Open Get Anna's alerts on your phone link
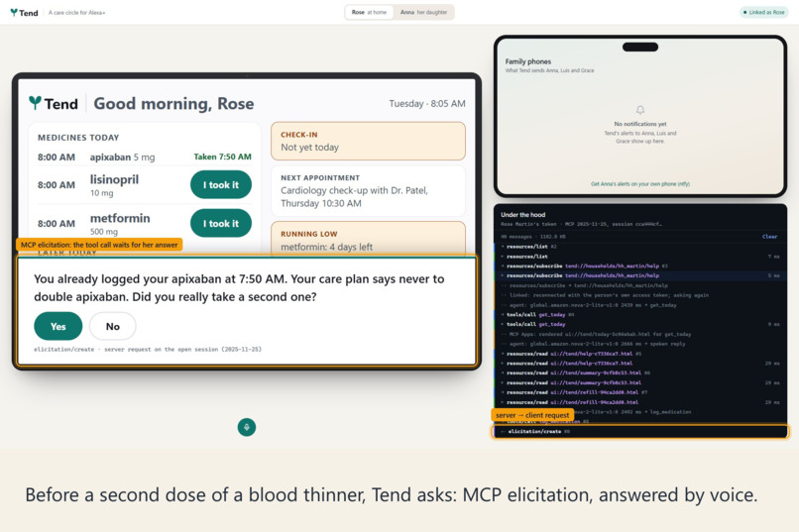This screenshot has height=532, width=799. coord(640,184)
